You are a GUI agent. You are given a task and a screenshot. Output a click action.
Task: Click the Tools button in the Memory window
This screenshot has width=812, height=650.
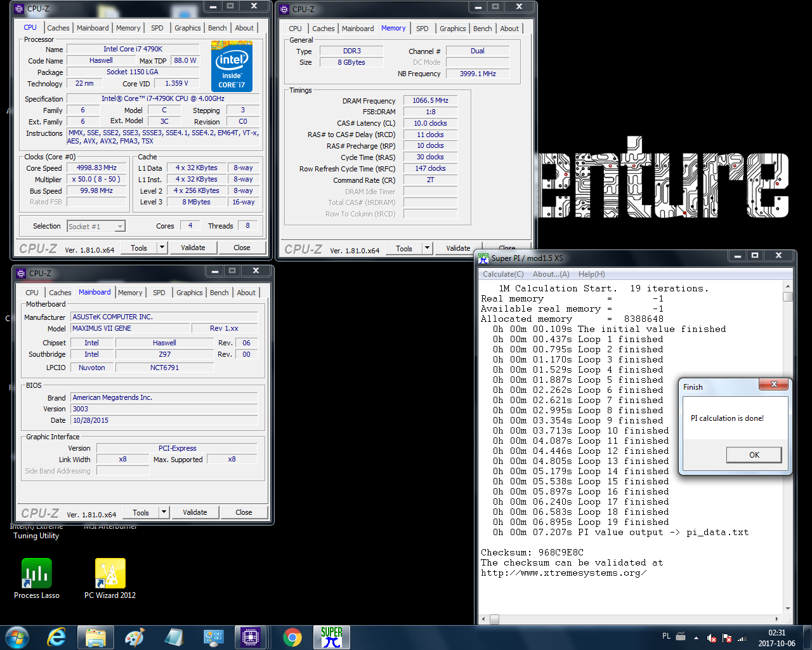coord(404,248)
